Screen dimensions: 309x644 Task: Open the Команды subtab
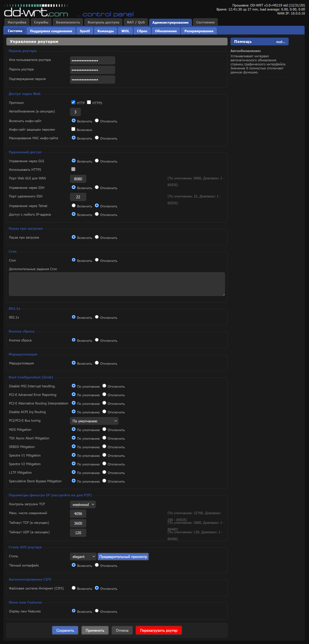point(105,31)
